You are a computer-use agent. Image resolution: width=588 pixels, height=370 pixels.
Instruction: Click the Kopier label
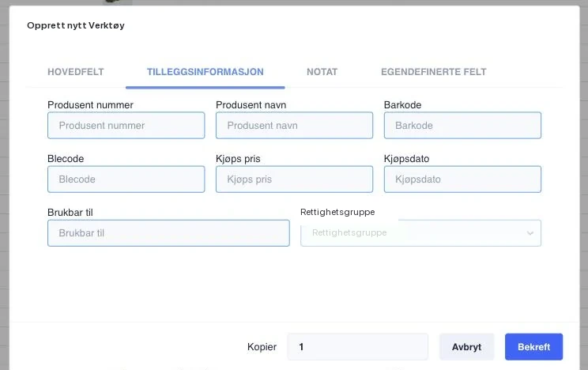tap(262, 347)
